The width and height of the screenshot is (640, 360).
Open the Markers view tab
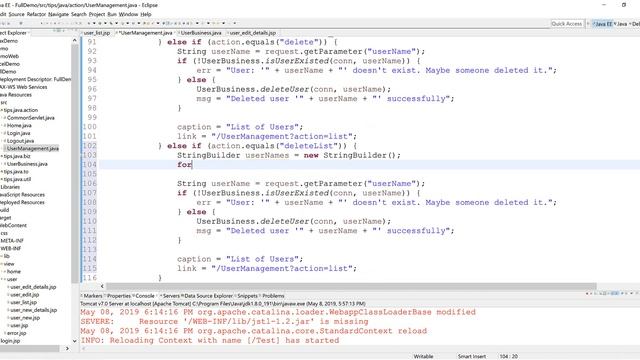(x=93, y=296)
